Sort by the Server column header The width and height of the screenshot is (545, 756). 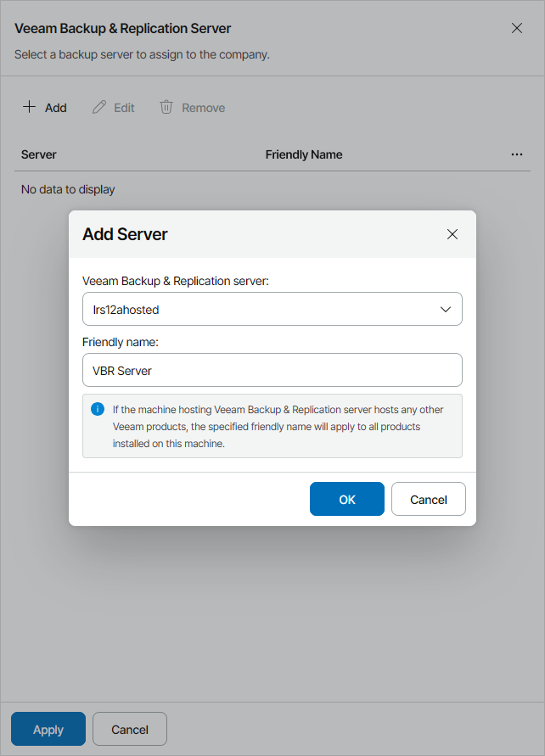point(37,154)
